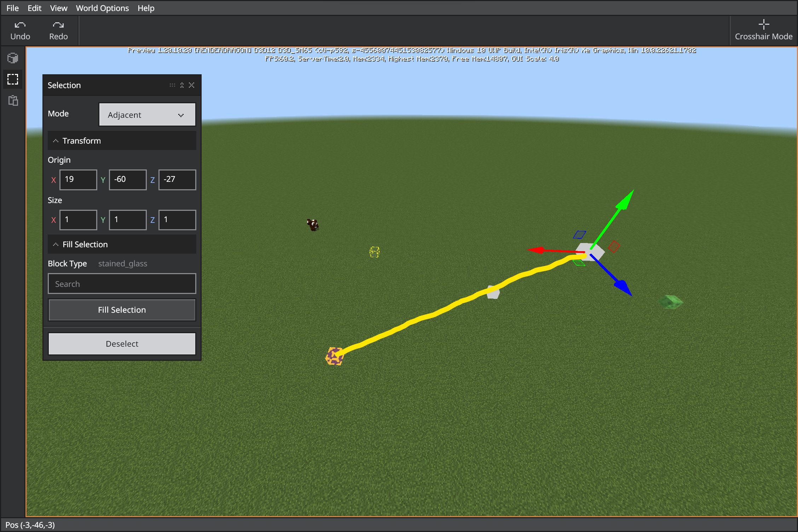
Task: Close the Selection panel with its X icon
Action: pyautogui.click(x=191, y=85)
